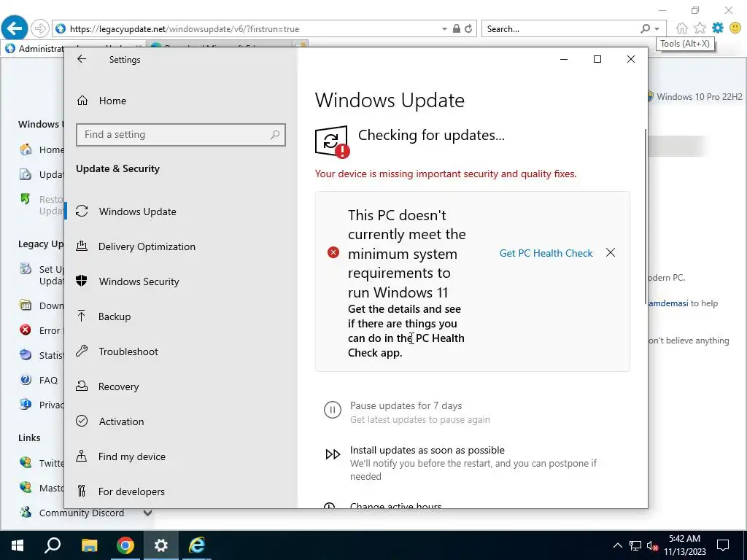Click Update & Security heading

[117, 168]
